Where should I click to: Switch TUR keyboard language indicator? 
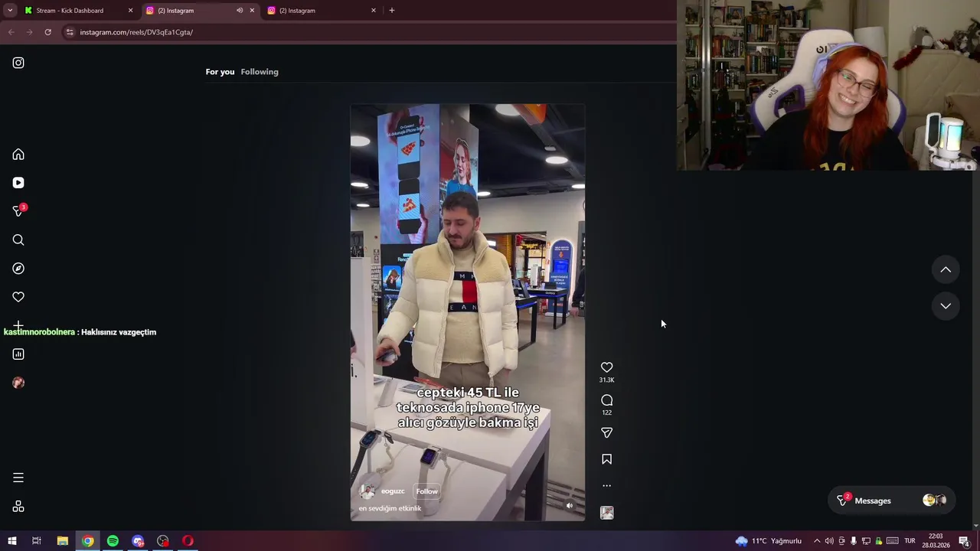pyautogui.click(x=910, y=541)
